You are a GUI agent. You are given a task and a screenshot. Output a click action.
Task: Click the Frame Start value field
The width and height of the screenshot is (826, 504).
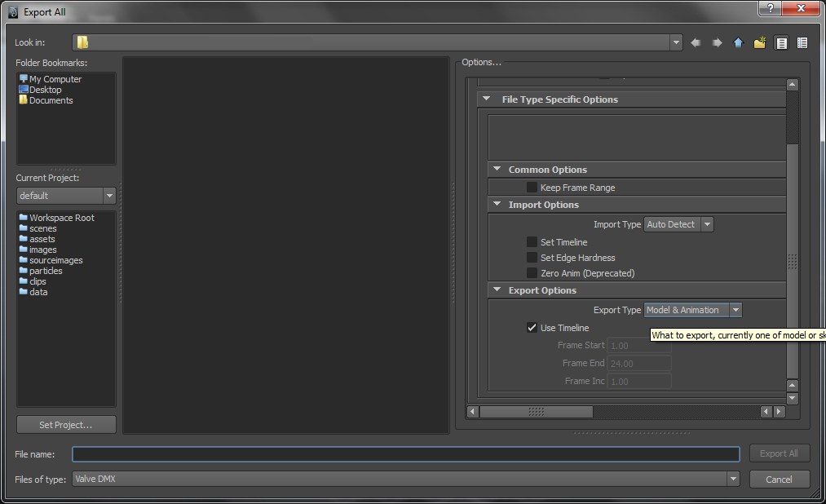(639, 346)
